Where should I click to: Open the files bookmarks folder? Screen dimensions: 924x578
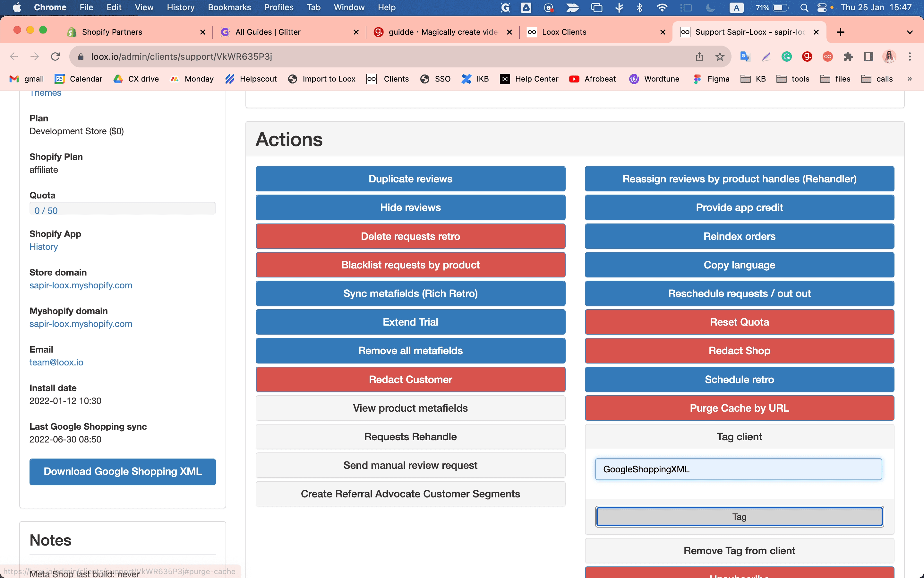[835, 79]
